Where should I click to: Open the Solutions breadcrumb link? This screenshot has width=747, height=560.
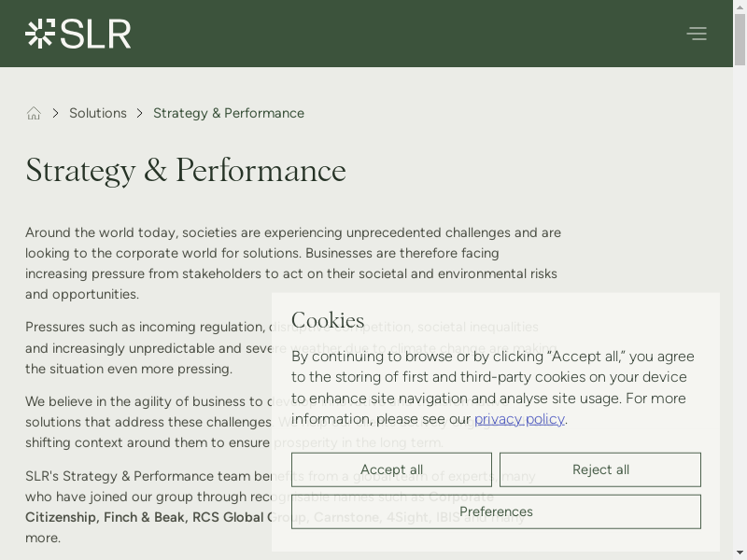[98, 113]
